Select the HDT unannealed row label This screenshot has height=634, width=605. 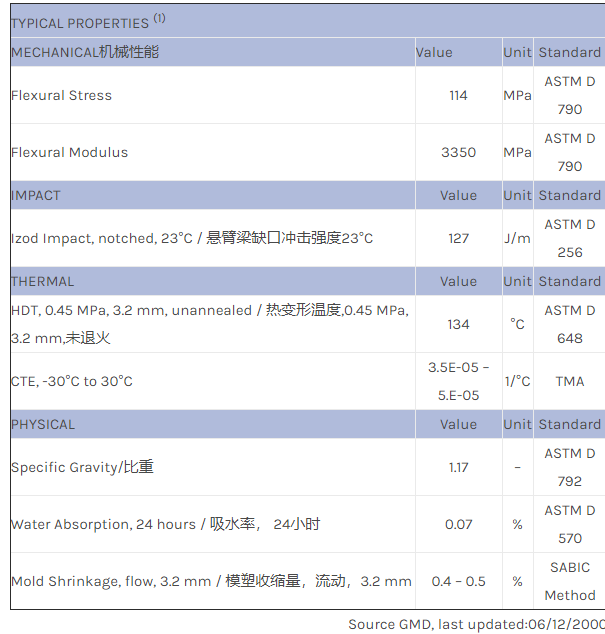[210, 324]
